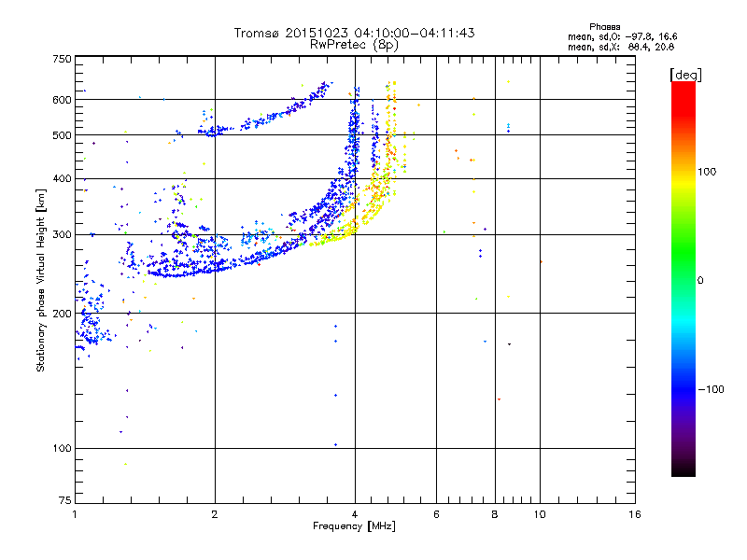
Task: Click the '[deg]' colorbar unit label
Action: click(685, 75)
